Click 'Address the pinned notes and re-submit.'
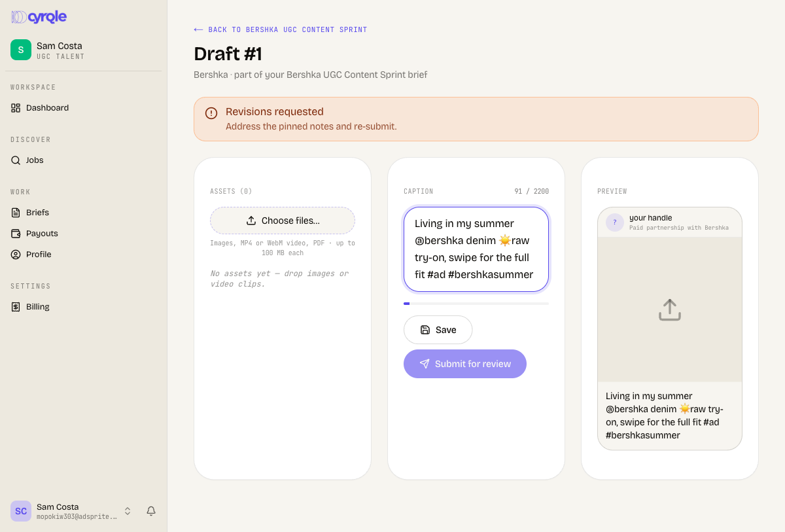Screen dimensions: 785x532 (311, 126)
